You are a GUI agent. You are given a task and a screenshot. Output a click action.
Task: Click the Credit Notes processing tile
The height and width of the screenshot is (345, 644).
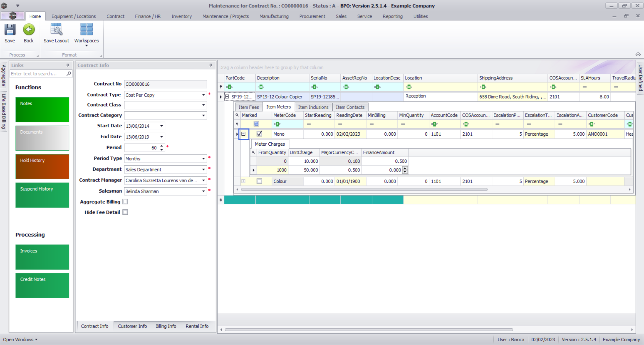point(42,285)
